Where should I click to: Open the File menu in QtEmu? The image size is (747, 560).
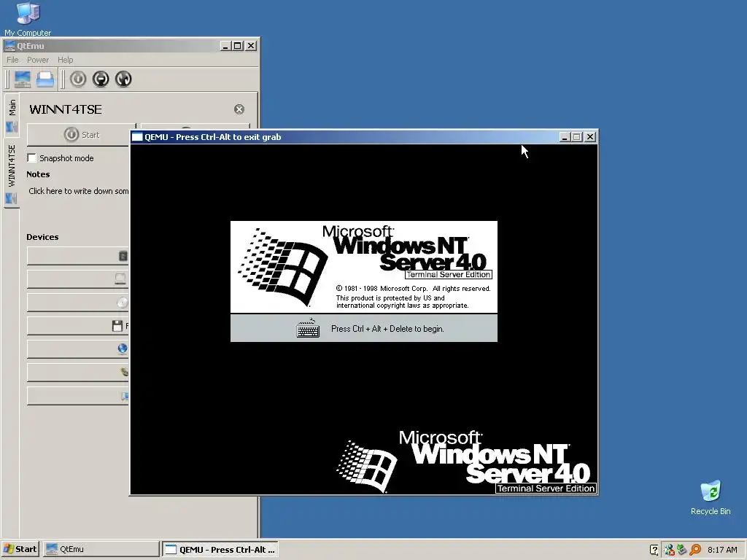point(12,60)
